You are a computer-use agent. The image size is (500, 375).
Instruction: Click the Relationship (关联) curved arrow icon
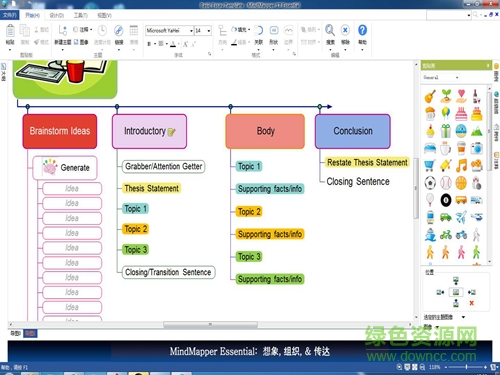(259, 31)
